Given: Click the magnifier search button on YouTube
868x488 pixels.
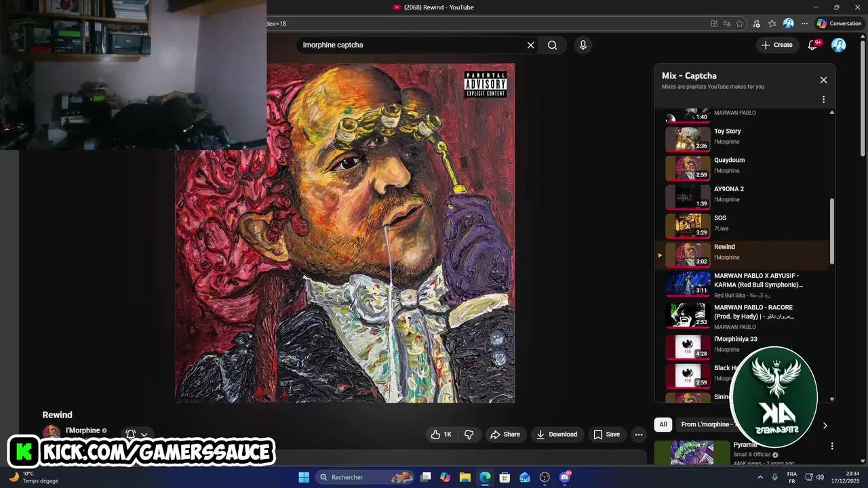Looking at the screenshot, I should [x=553, y=45].
